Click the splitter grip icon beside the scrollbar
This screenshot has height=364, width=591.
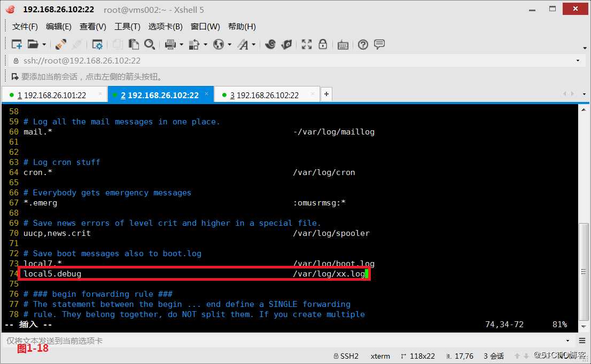point(584,272)
